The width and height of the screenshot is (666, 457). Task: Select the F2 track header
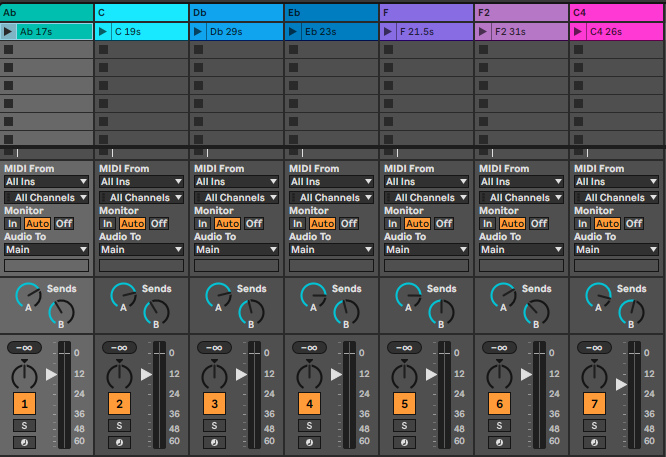(522, 13)
